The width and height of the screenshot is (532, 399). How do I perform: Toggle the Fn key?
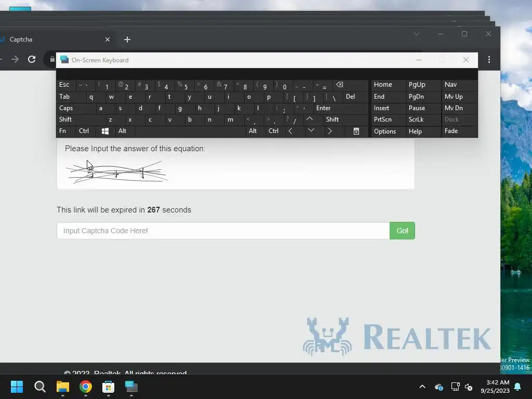point(66,131)
